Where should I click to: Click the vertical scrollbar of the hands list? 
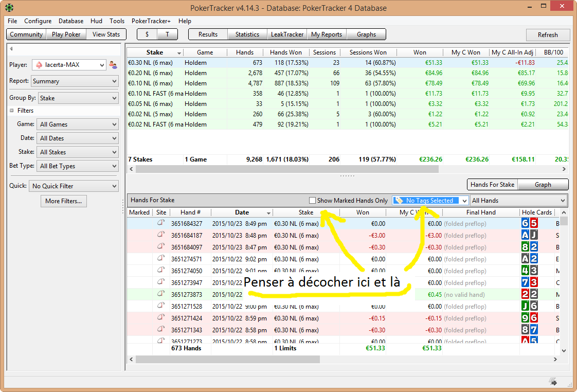coord(564,281)
